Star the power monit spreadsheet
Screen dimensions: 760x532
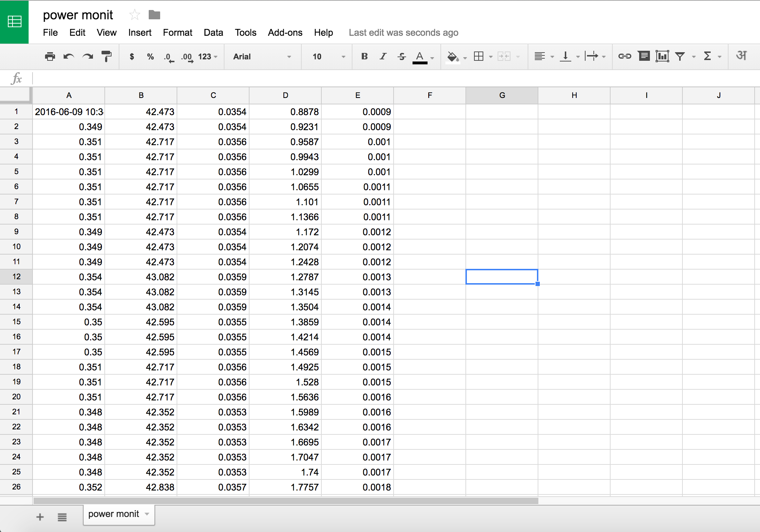coord(134,15)
